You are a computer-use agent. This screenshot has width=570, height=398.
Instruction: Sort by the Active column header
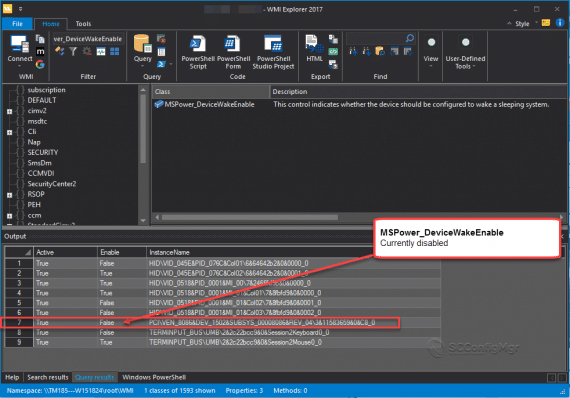pyautogui.click(x=65, y=252)
